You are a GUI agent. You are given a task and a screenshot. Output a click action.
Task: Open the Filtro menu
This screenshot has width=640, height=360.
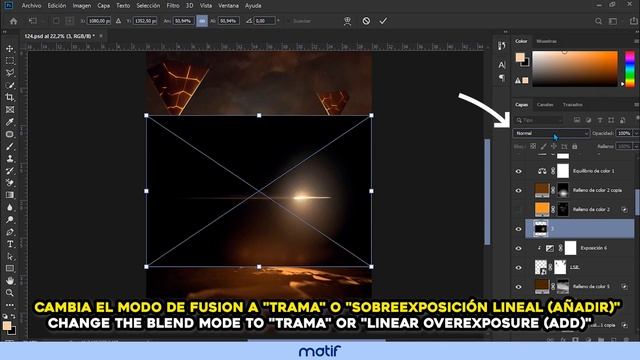173,6
